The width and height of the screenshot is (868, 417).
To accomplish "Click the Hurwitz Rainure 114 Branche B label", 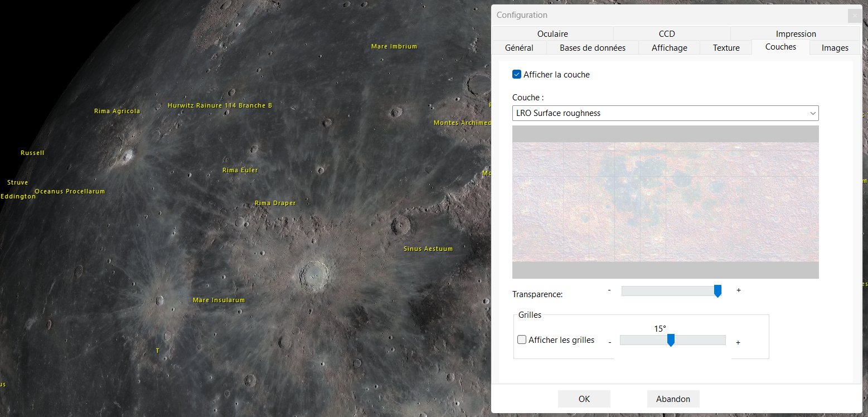I will tap(220, 105).
